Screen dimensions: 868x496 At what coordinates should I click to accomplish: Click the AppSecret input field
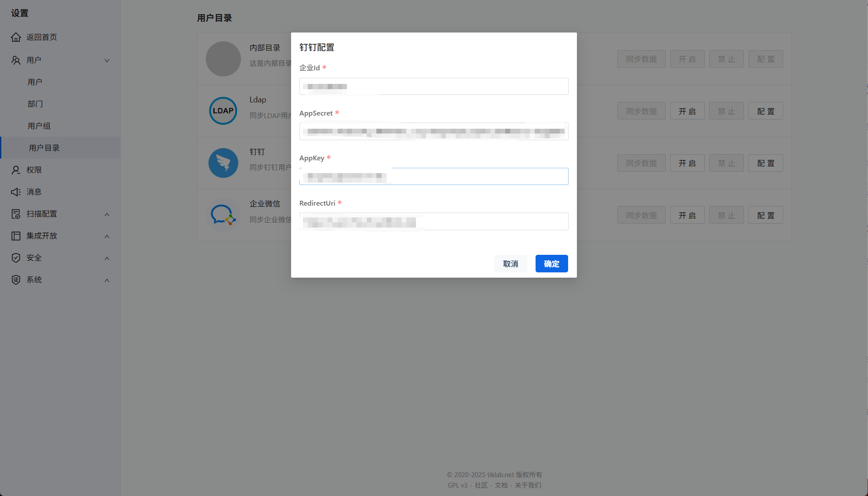coord(434,132)
